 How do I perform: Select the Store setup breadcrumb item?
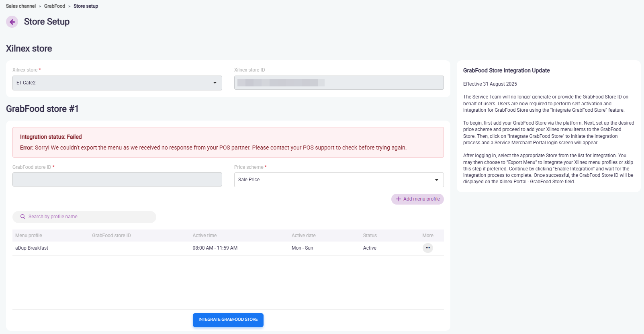coord(86,6)
